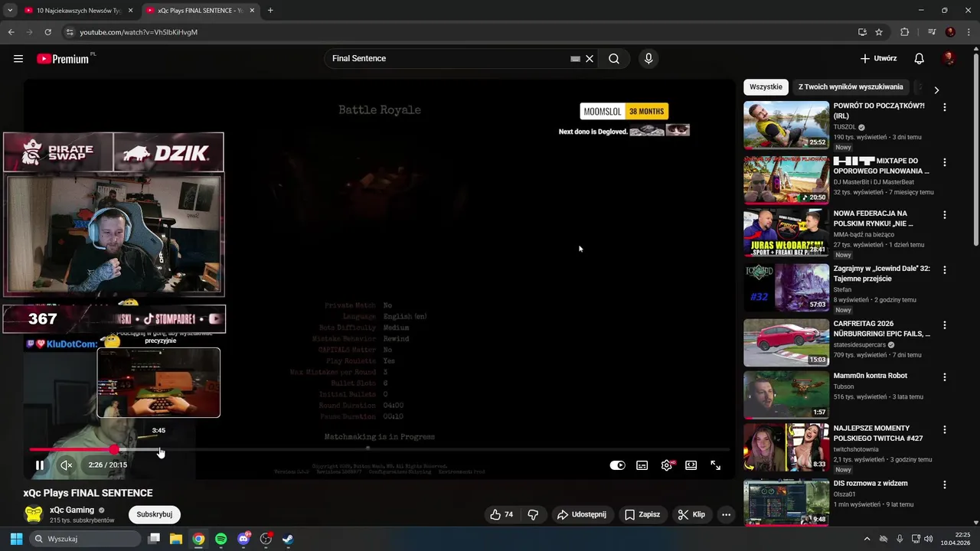Open options for 'NOWA FEDERACJA' video
Screen dimensions: 980x551
pos(945,215)
